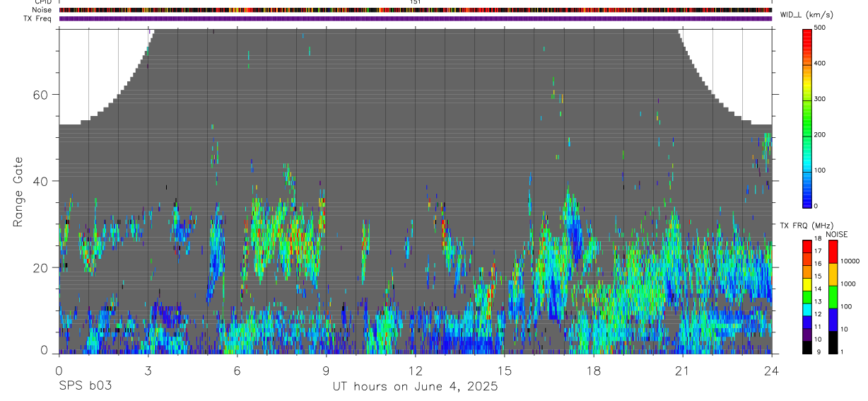Viewport: 868px width, 401px height.
Task: Click the x-axis tick label 15
Action: [505, 371]
